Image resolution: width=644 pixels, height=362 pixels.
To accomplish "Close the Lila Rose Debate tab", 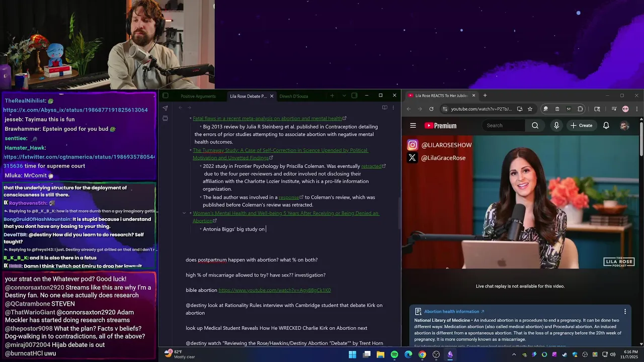I will [x=272, y=96].
